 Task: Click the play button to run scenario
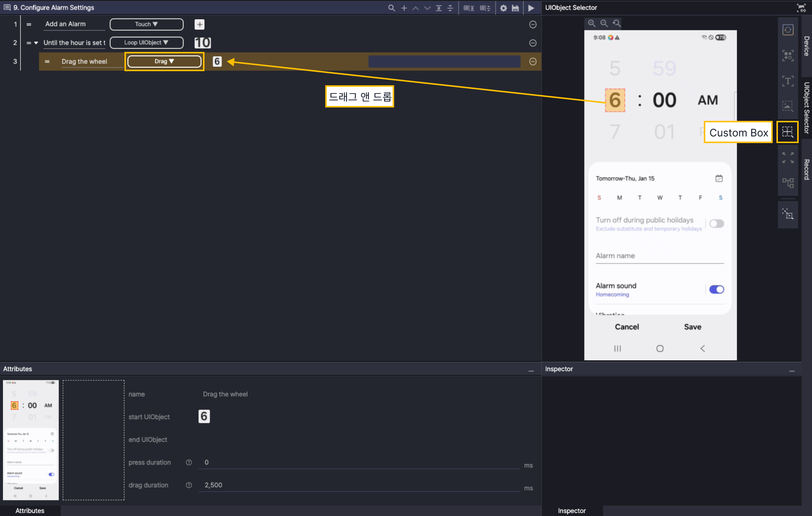click(531, 8)
